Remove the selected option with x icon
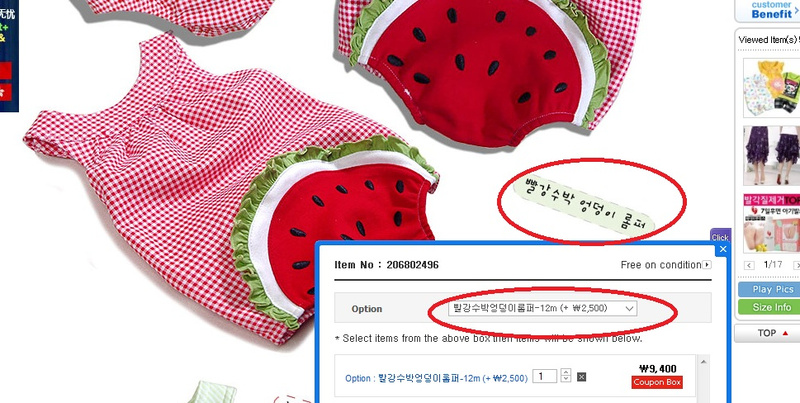800x403 pixels. point(581,377)
